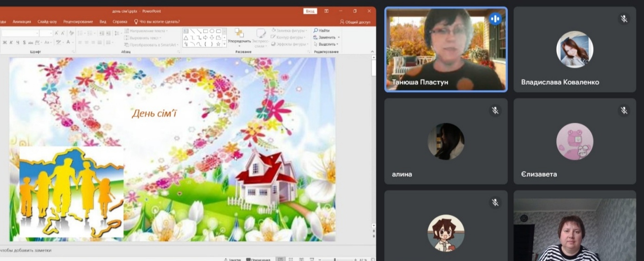Viewport: 644px width, 261px height.
Task: Click the Примечания comments button in status bar
Action: [257, 259]
